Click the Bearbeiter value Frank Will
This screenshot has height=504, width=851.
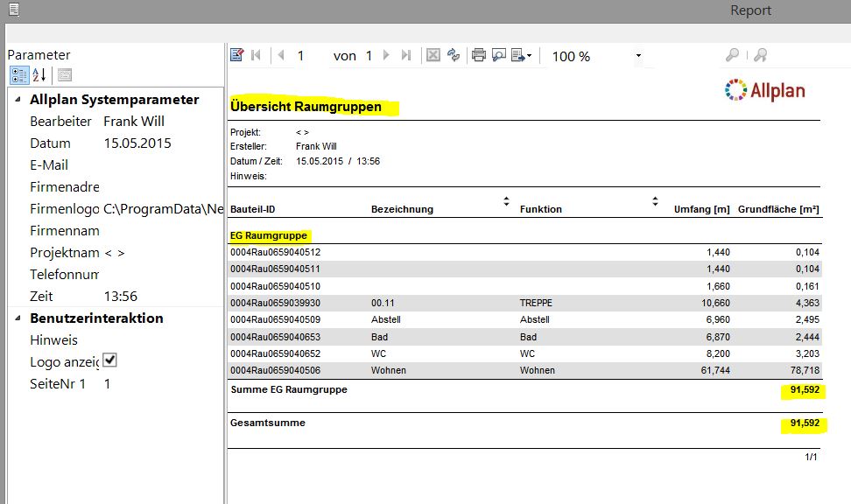pos(134,122)
